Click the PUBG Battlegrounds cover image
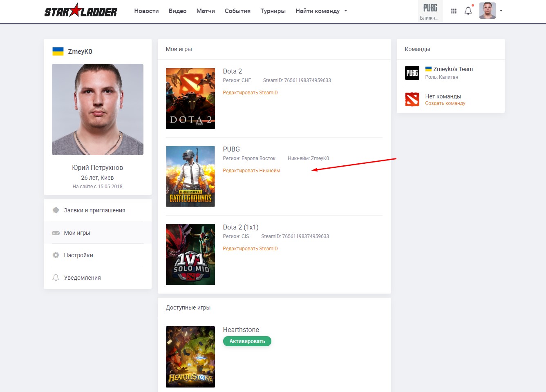 pyautogui.click(x=190, y=176)
